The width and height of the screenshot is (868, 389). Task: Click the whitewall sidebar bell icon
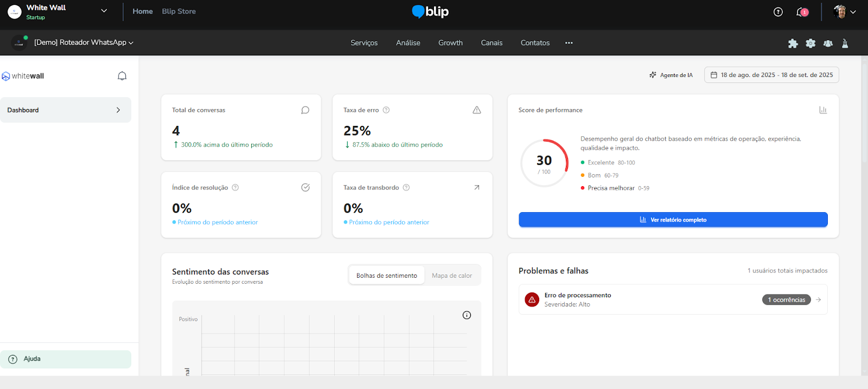click(x=122, y=76)
